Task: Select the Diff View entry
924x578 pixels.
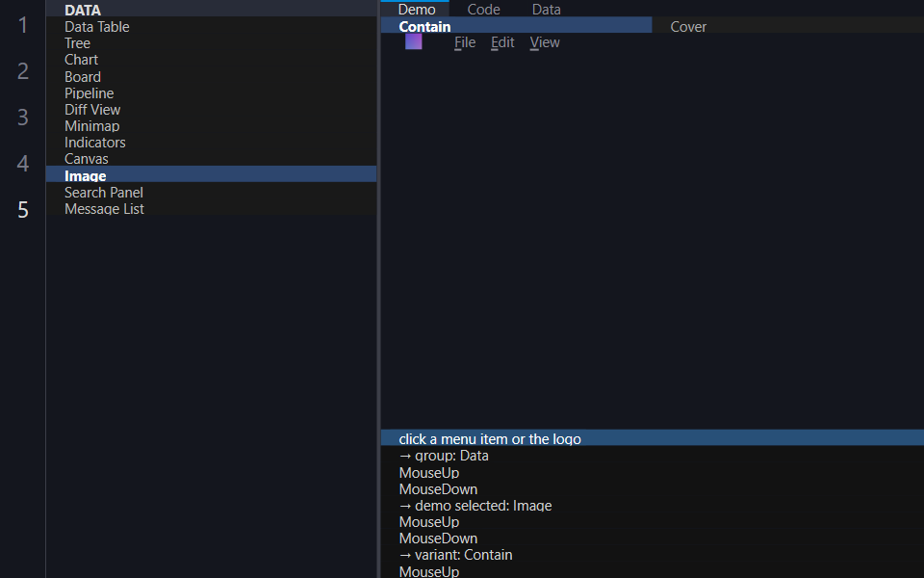Action: click(211, 110)
